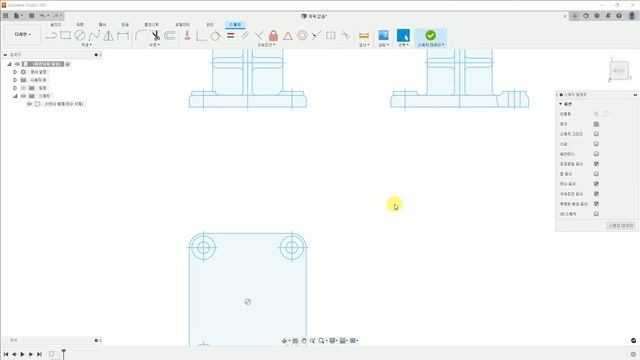Toggle Show Projected Geometries checkbox
The image size is (640, 360).
coord(596,204)
